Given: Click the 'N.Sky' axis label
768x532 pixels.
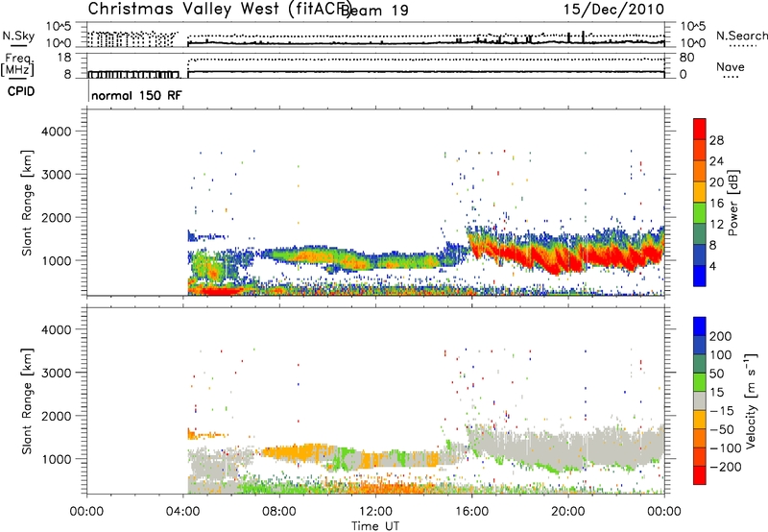Looking at the screenshot, I should tap(18, 36).
